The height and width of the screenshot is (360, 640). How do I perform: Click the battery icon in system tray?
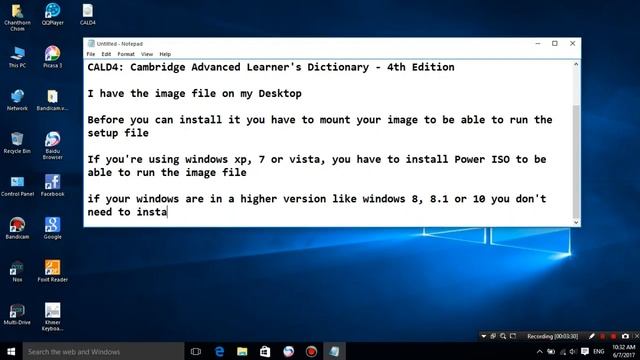(x=551, y=351)
